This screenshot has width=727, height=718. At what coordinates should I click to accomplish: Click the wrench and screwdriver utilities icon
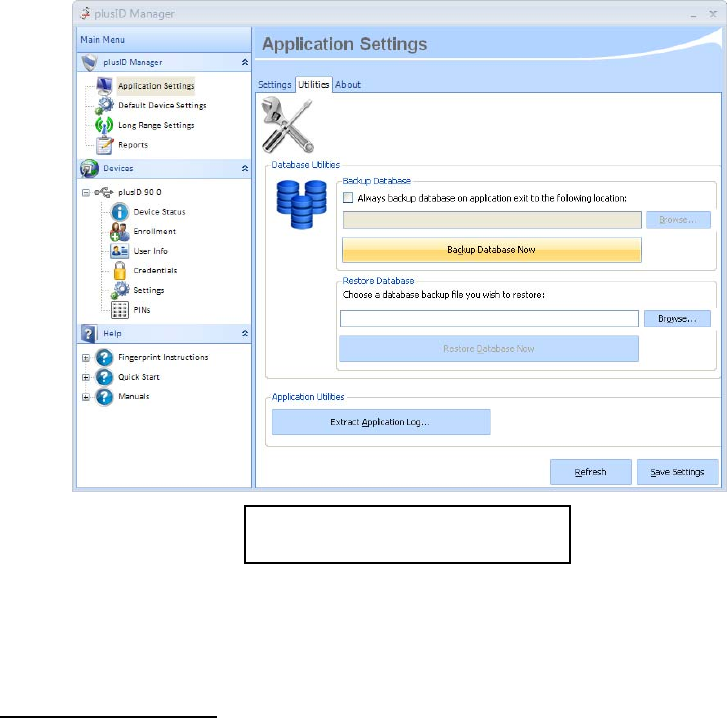tap(287, 125)
